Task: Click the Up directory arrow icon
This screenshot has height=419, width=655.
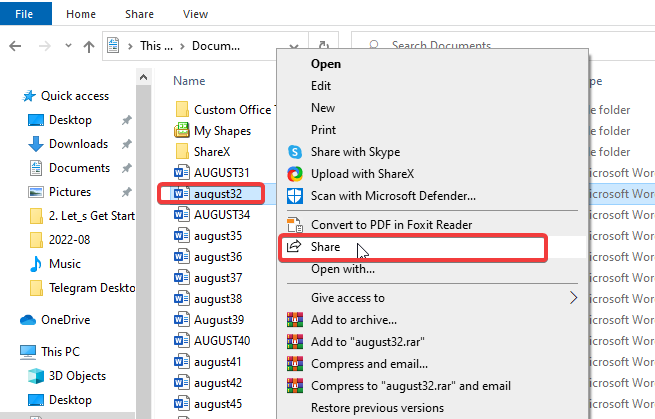Action: (x=88, y=46)
